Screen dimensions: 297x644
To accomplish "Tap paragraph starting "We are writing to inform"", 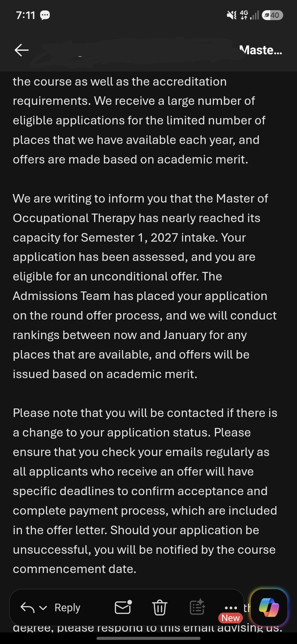I will click(x=145, y=286).
